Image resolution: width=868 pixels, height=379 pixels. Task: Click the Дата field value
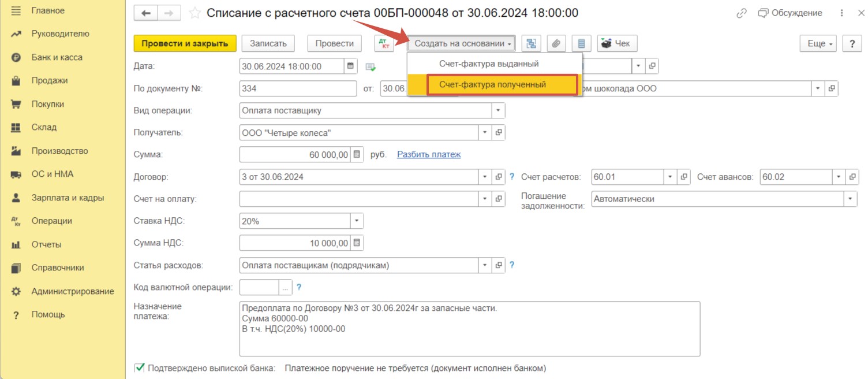coord(291,66)
